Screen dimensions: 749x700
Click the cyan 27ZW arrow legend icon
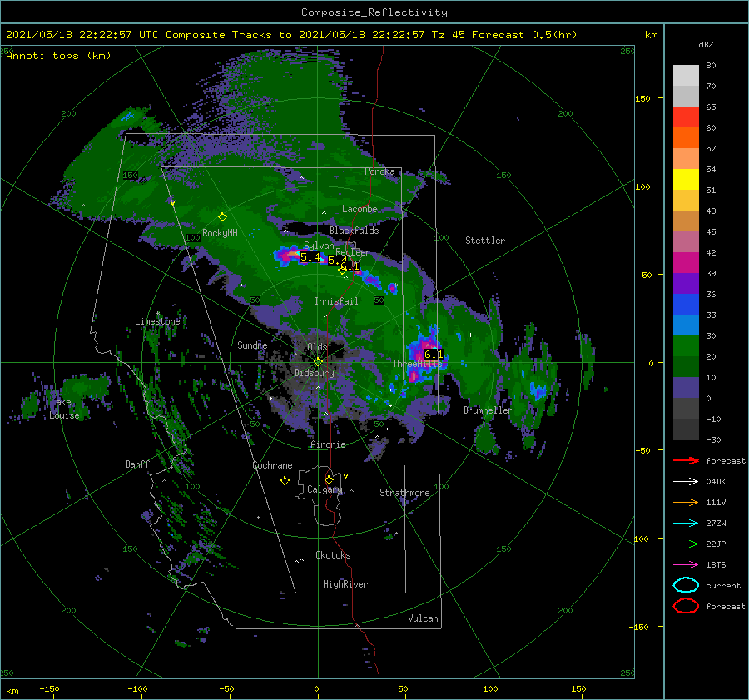[686, 524]
